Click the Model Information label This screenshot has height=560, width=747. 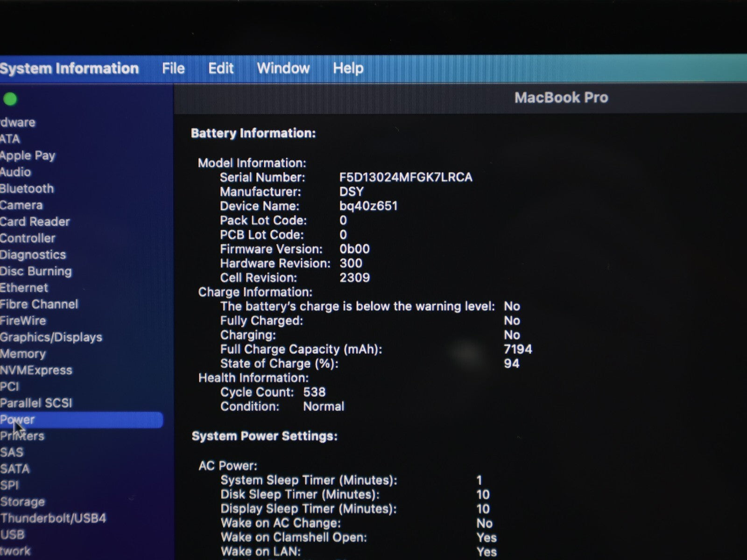click(x=252, y=163)
